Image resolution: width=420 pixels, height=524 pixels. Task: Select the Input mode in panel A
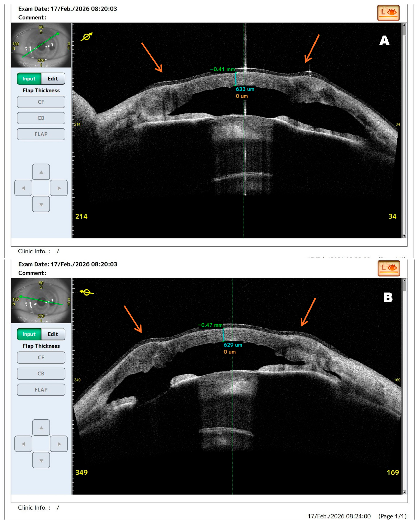click(x=29, y=79)
